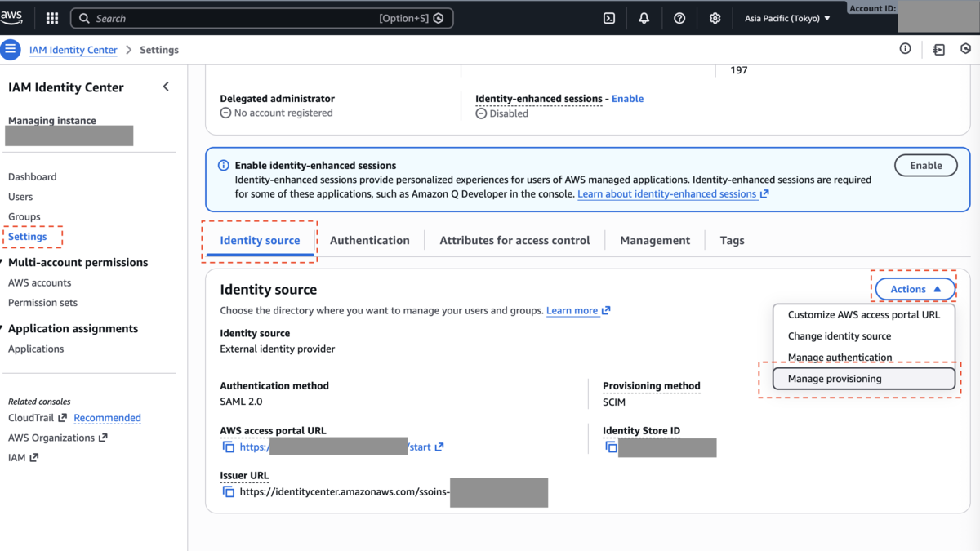Click the 'External identity provider' value
This screenshot has width=980, height=551.
[x=278, y=349]
